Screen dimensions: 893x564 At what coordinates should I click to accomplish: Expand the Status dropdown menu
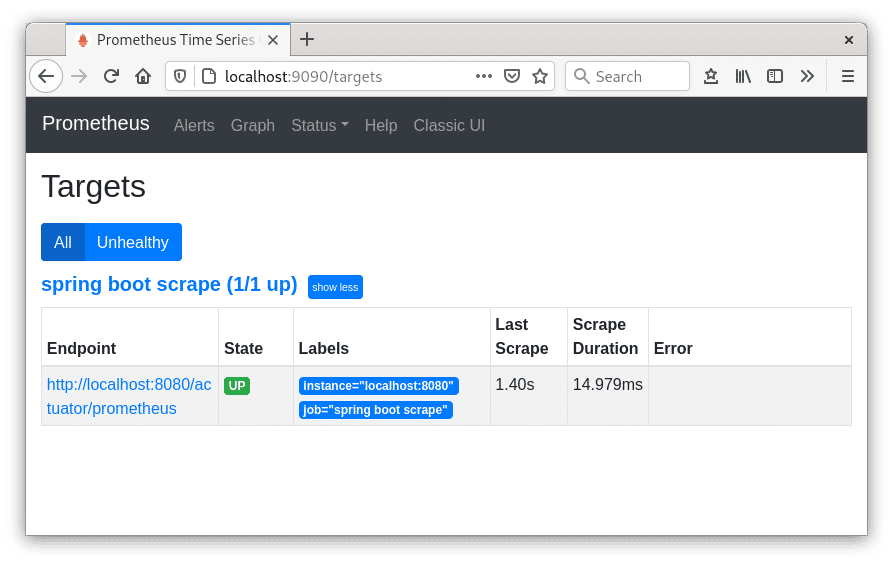pos(319,125)
